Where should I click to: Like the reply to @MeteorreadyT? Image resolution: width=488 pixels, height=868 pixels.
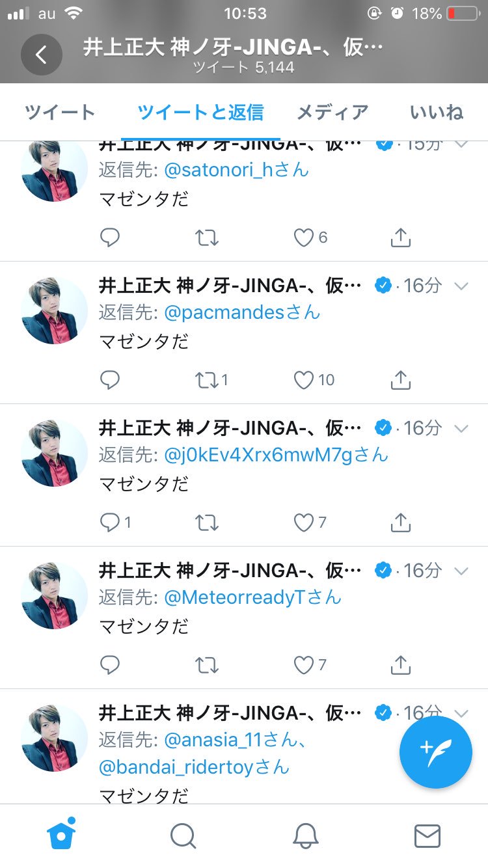[305, 665]
